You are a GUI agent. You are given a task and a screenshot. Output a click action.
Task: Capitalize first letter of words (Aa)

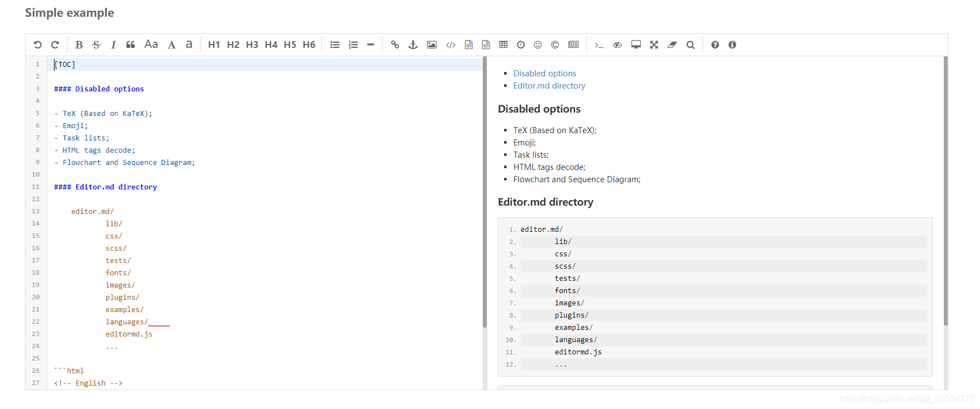click(x=151, y=45)
